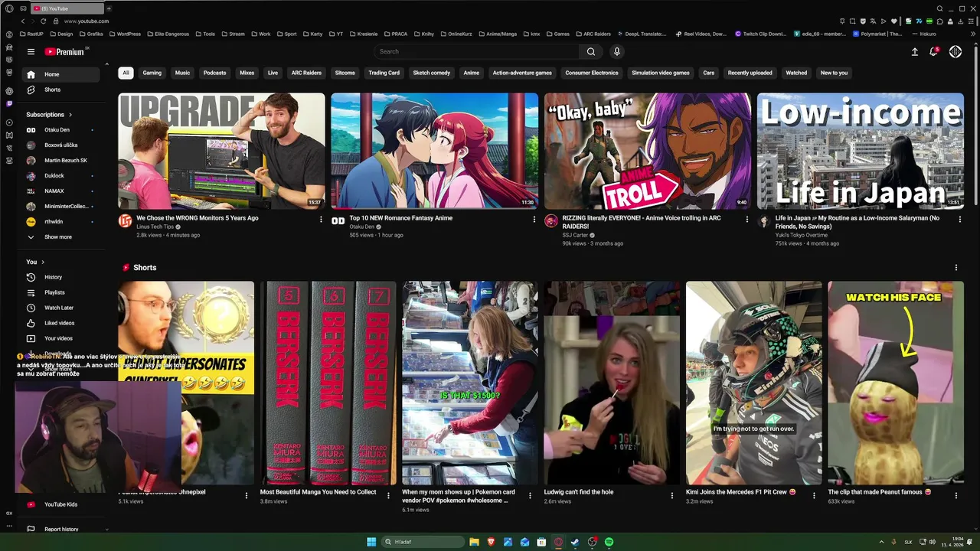Open options for Top 10 Romance Fantasy Anime
Screen dimensions: 980x551
(534, 219)
